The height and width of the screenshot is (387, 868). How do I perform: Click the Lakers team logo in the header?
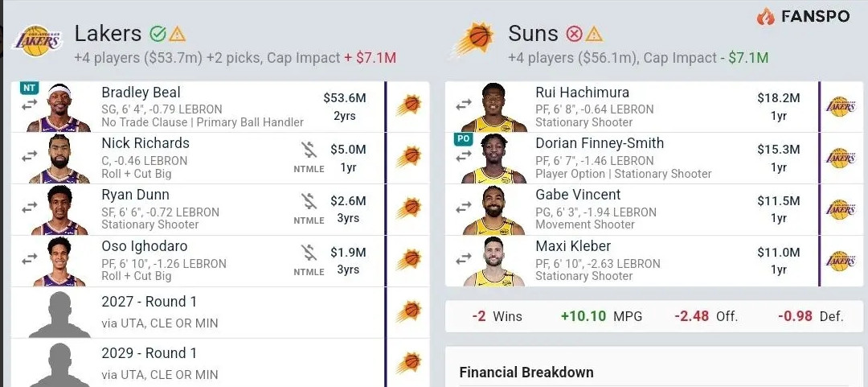pos(38,40)
